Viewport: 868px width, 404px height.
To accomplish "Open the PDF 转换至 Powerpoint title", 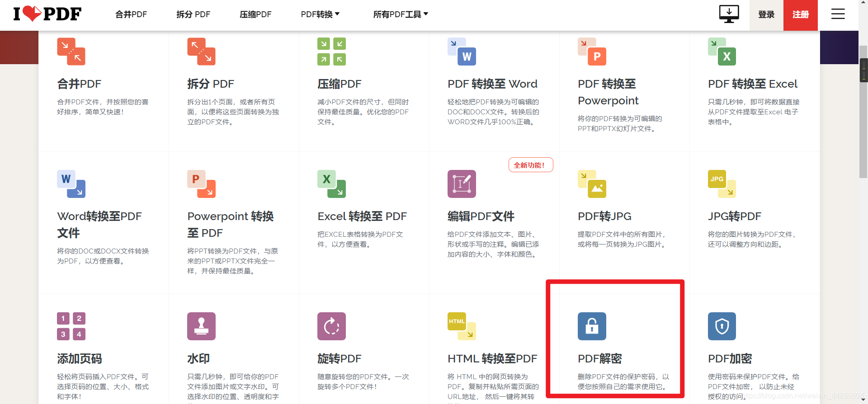I will [x=608, y=92].
